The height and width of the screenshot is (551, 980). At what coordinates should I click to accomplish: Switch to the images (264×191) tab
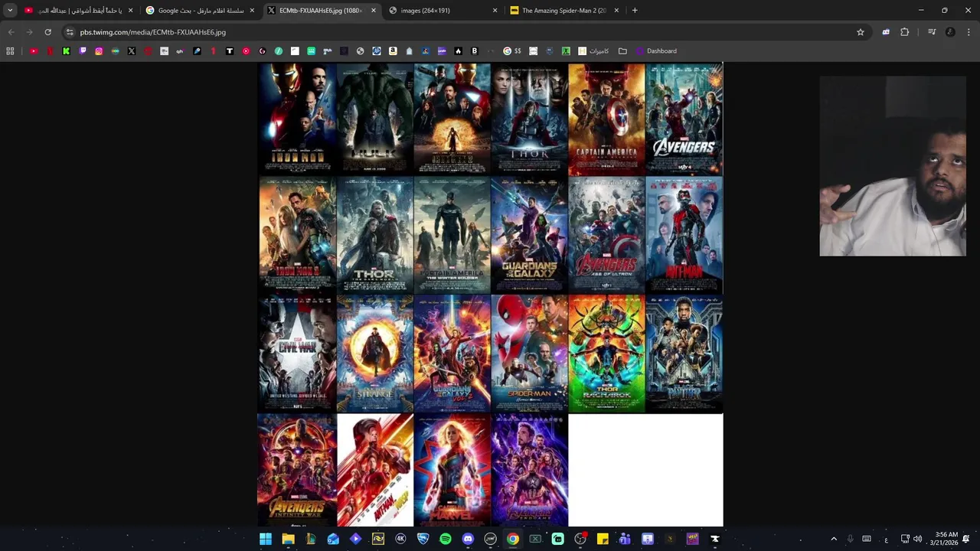pyautogui.click(x=443, y=11)
